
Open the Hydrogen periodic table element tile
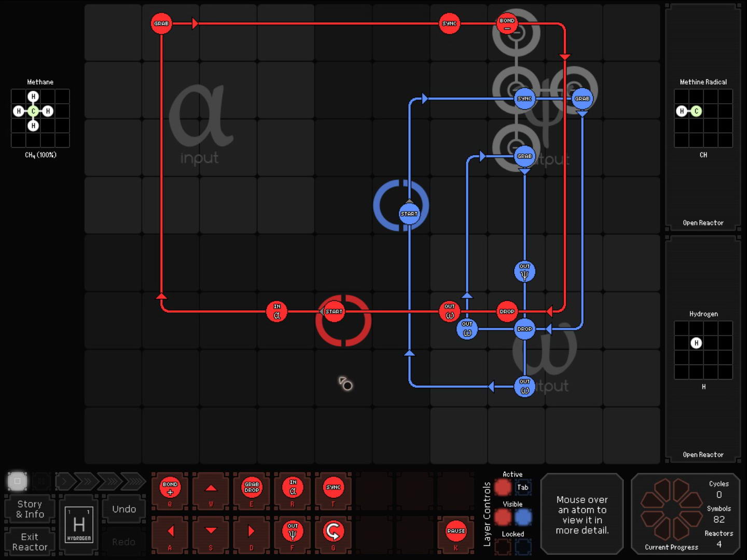[x=79, y=525]
